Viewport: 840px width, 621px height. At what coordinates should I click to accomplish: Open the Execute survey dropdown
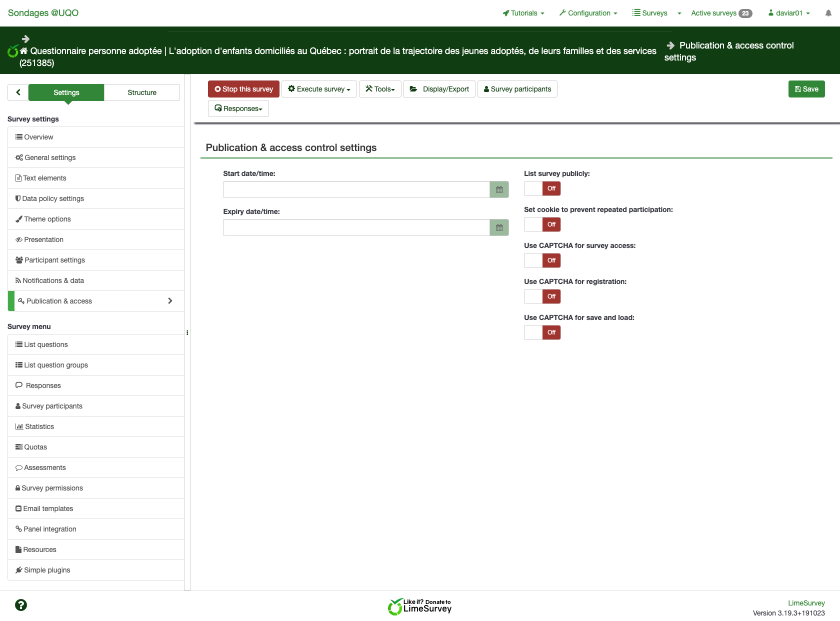(319, 89)
